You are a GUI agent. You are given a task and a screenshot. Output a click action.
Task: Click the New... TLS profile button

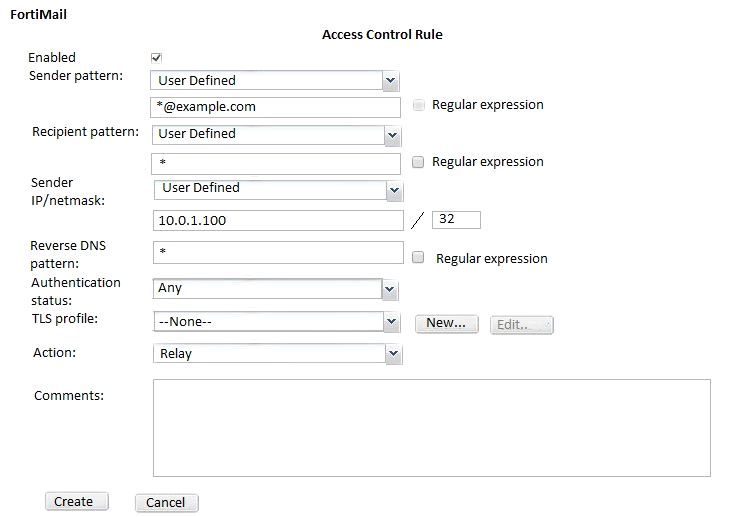tap(446, 323)
